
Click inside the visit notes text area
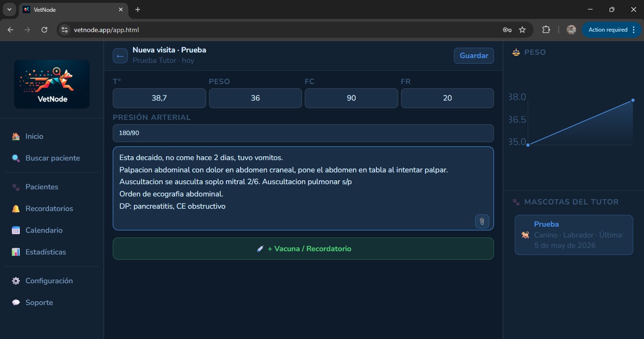(x=303, y=188)
